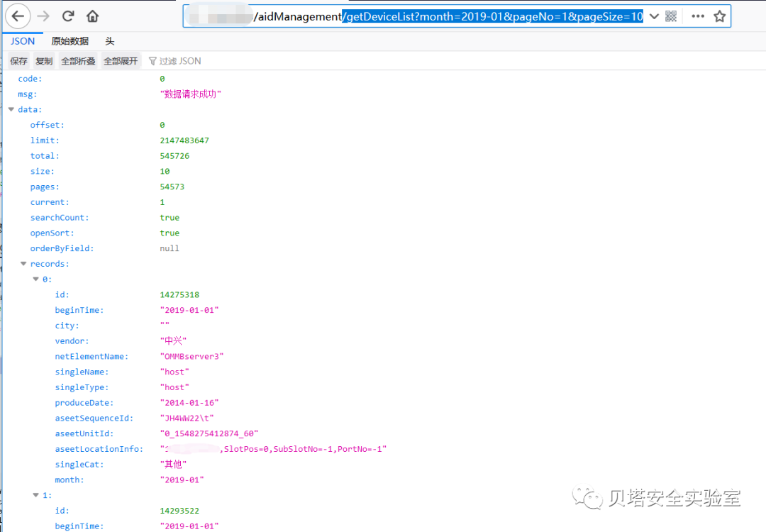
Task: Go to the home page icon
Action: (92, 16)
